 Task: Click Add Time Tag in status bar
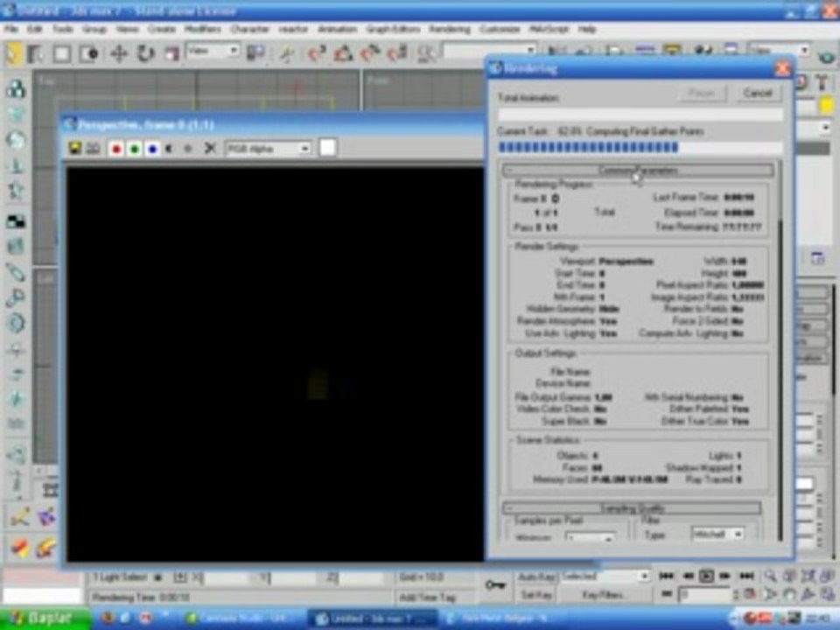(x=427, y=597)
